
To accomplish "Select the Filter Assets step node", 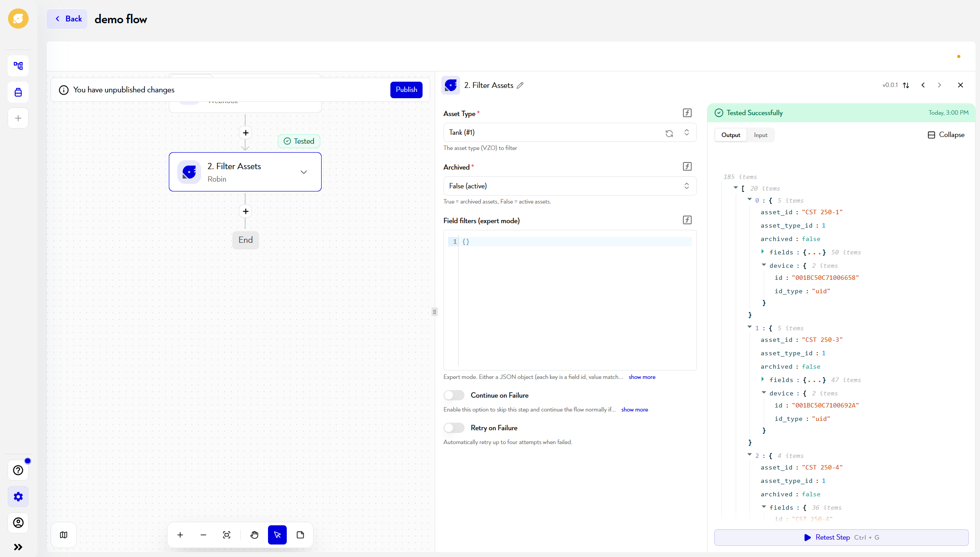I will click(245, 172).
